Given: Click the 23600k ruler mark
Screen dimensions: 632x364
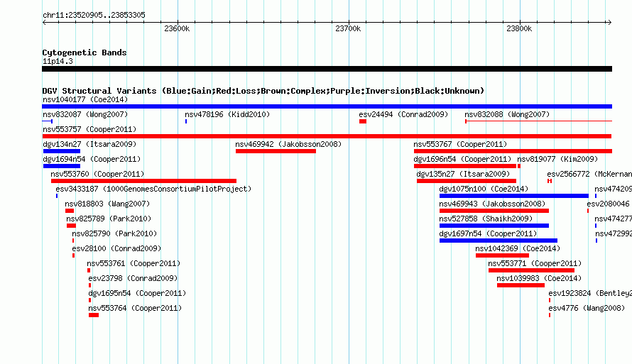Looking at the screenshot, I should coord(177,28).
